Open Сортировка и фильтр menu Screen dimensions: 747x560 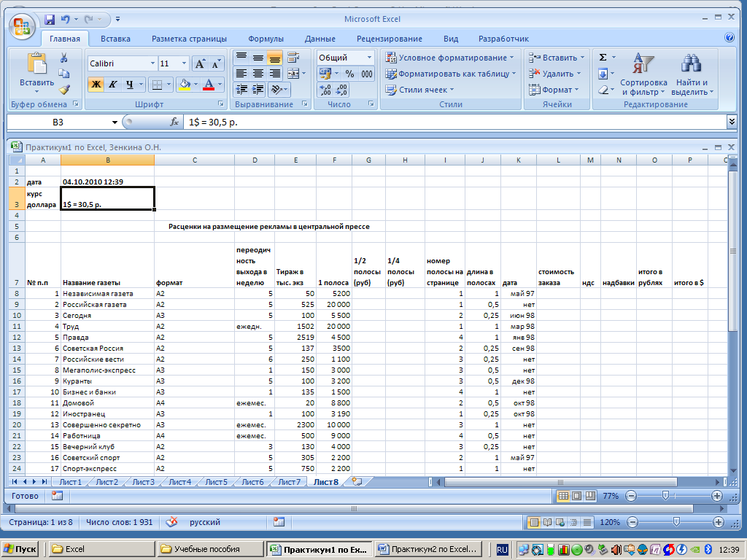tap(643, 74)
